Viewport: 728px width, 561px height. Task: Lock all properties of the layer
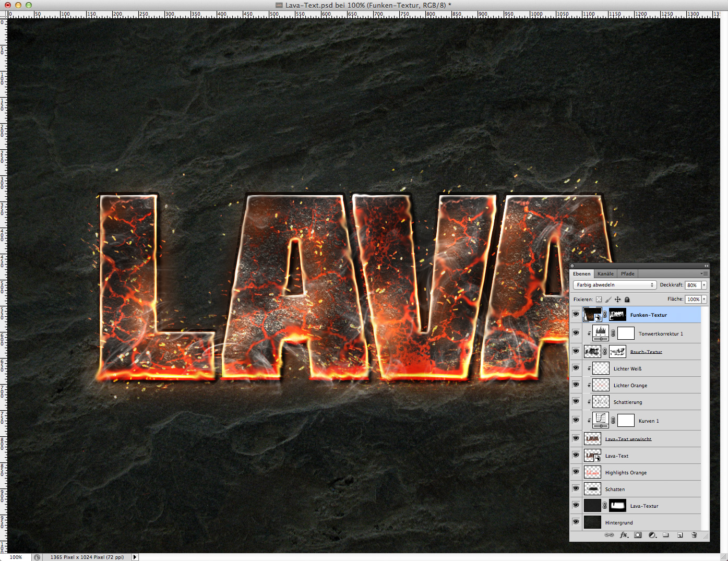[627, 299]
